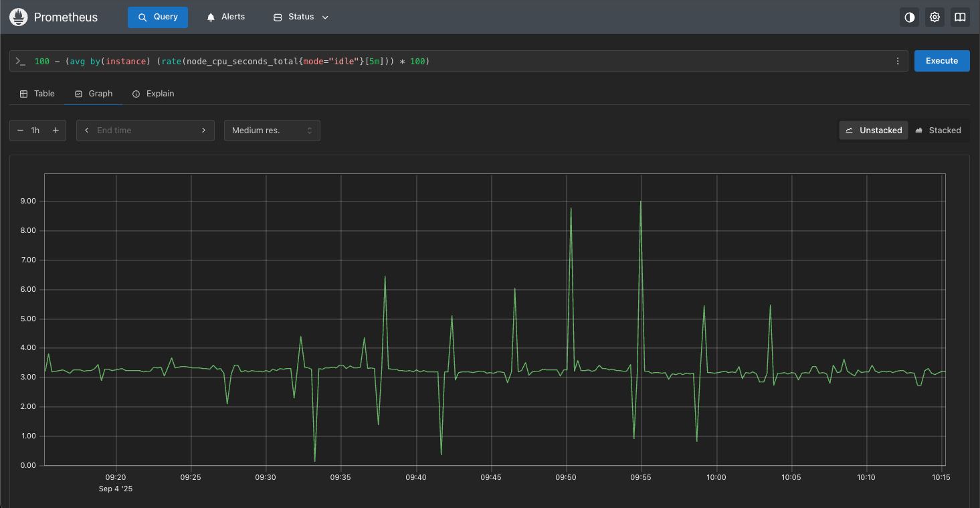Toggle the light/dark theme icon
The width and height of the screenshot is (980, 508).
(x=909, y=17)
